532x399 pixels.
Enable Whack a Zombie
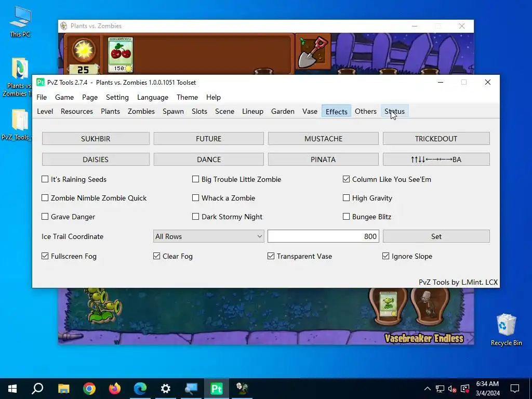(195, 198)
